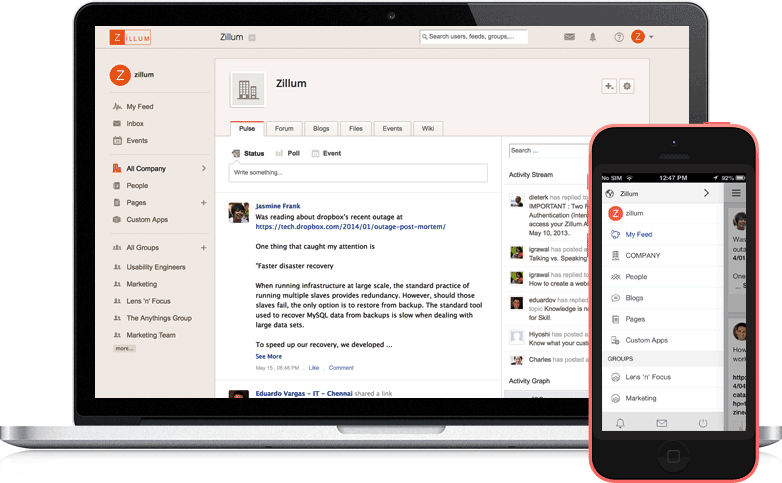The width and height of the screenshot is (782, 483).
Task: Click the Zillum company building thumbnail
Action: 247,90
